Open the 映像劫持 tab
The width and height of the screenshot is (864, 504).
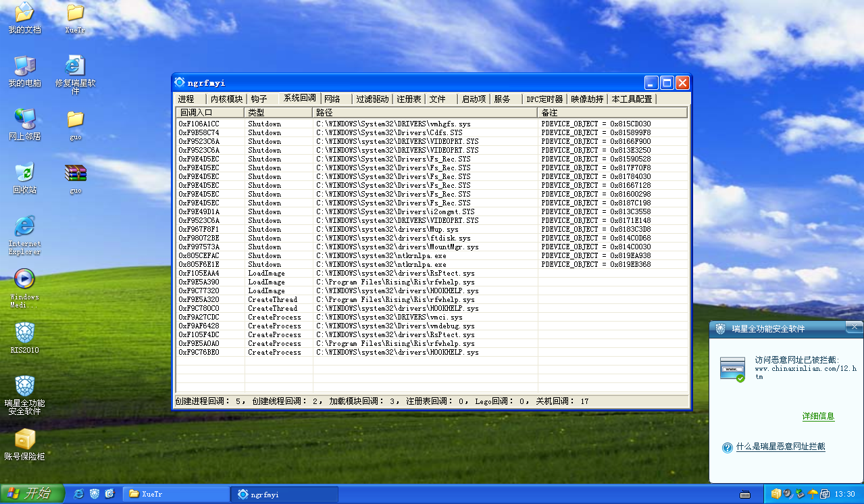pyautogui.click(x=586, y=99)
